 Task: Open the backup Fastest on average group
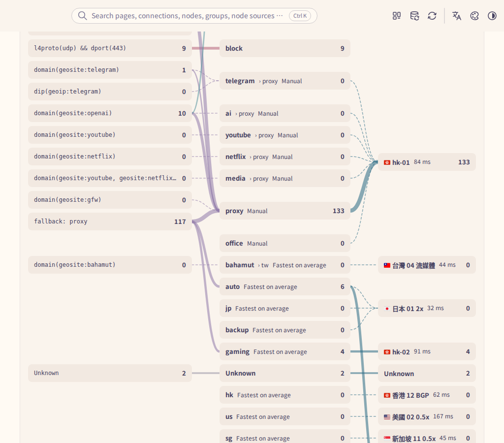[x=285, y=330]
